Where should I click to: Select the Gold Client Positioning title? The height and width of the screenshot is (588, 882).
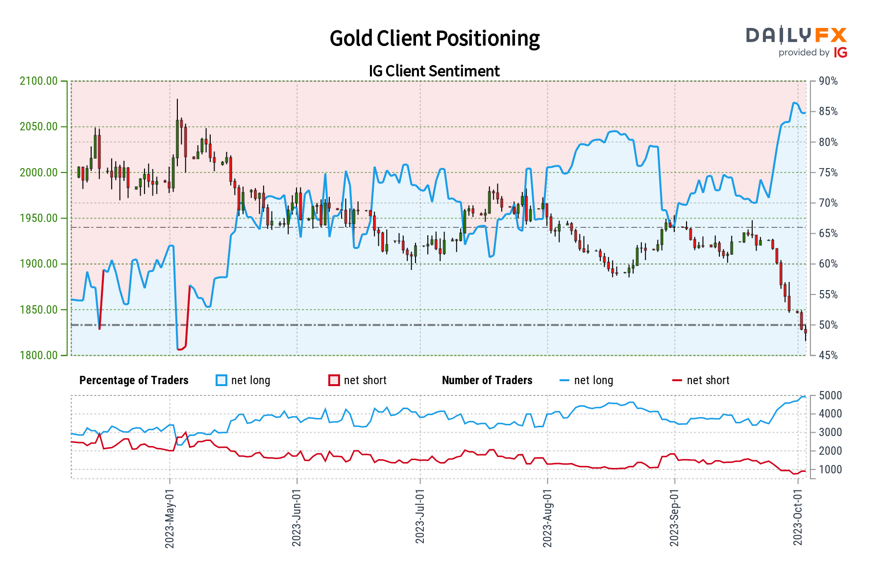(435, 38)
